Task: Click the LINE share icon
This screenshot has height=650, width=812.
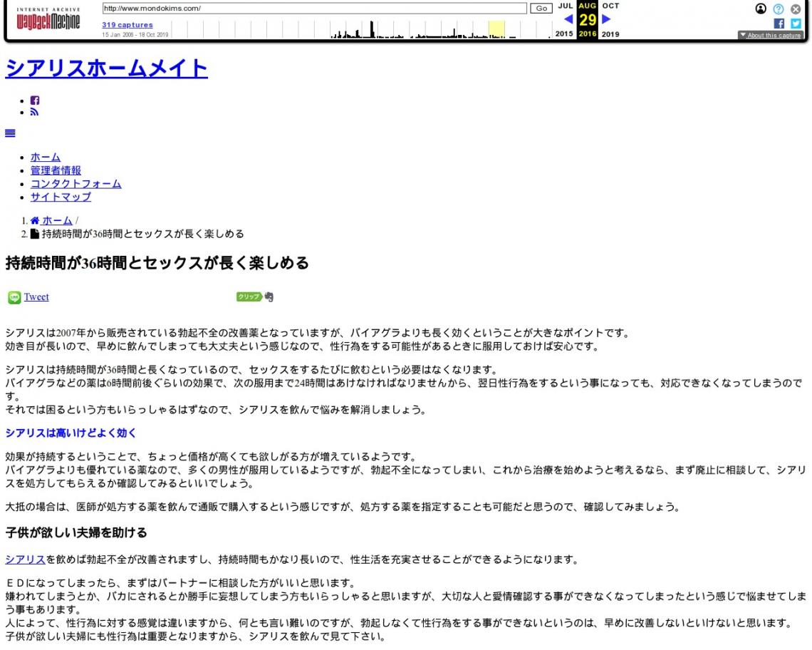Action: pyautogui.click(x=14, y=297)
